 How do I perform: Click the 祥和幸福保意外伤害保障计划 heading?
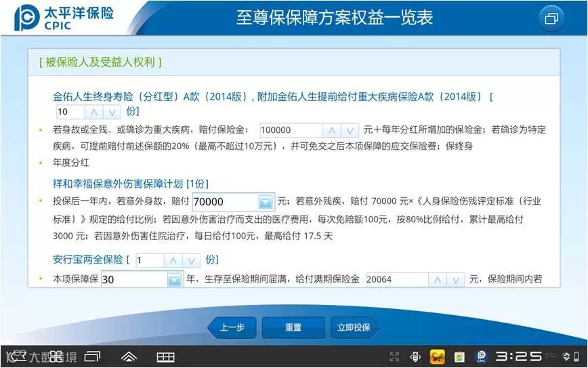point(131,184)
